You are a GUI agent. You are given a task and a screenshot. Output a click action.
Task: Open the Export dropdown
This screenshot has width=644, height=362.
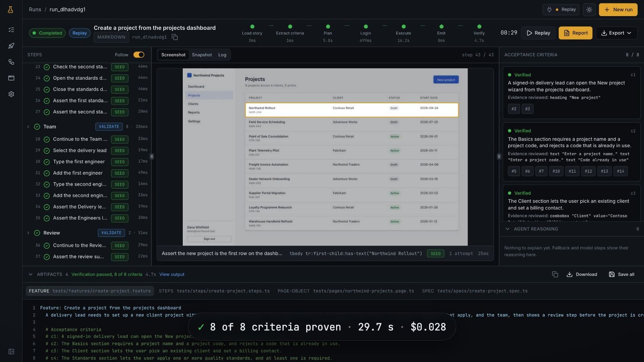616,33
